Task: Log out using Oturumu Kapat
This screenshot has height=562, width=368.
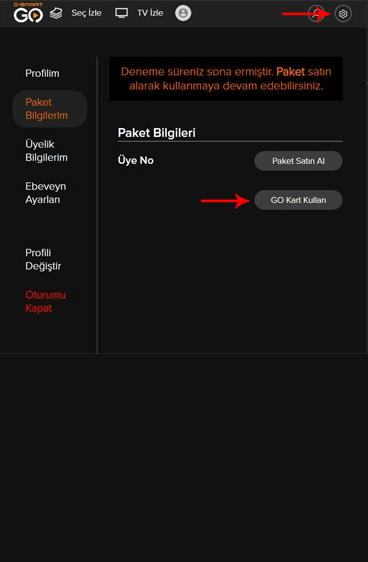Action: pos(45,301)
